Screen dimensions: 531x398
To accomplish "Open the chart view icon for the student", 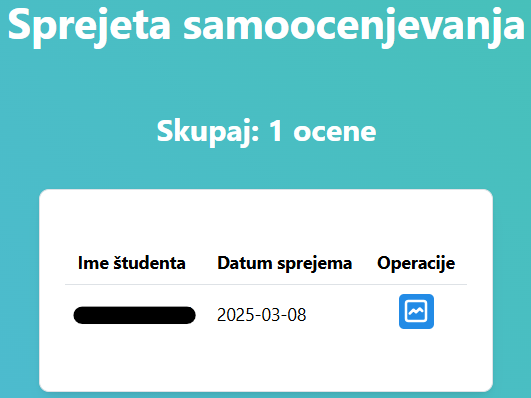I will (x=416, y=311).
